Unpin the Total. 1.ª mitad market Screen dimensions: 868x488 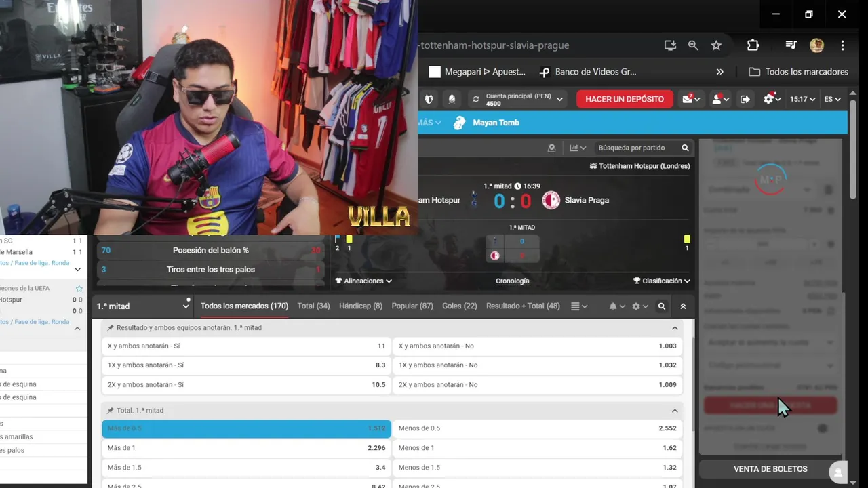(110, 411)
